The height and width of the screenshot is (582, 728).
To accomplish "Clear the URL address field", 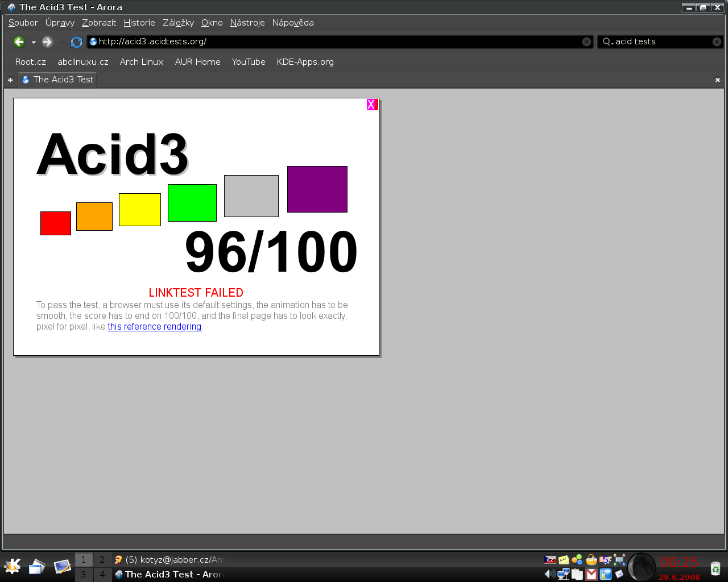I will point(586,41).
